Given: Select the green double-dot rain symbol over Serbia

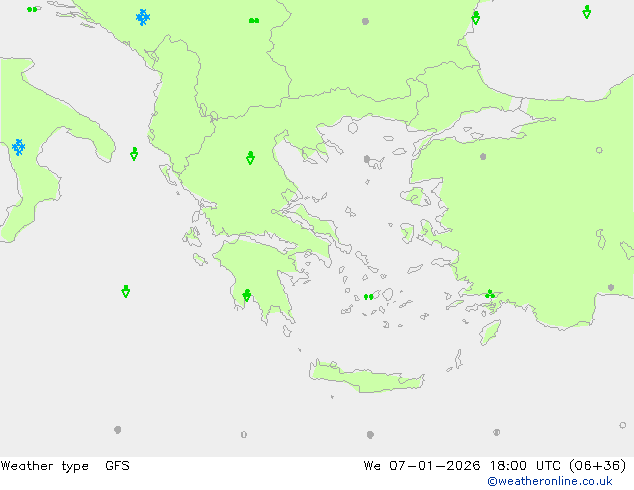Looking at the screenshot, I should pyautogui.click(x=254, y=20).
